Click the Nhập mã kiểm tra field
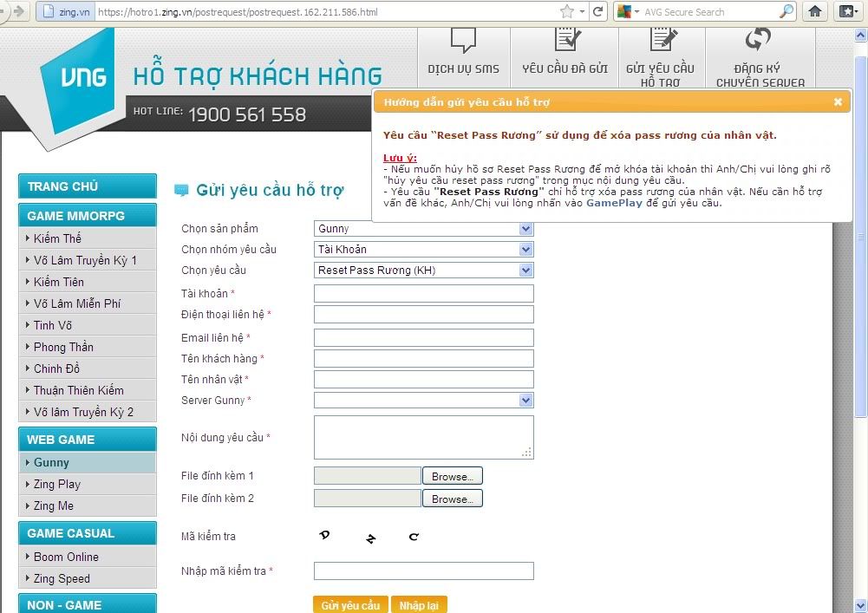The image size is (868, 613). pos(423,571)
